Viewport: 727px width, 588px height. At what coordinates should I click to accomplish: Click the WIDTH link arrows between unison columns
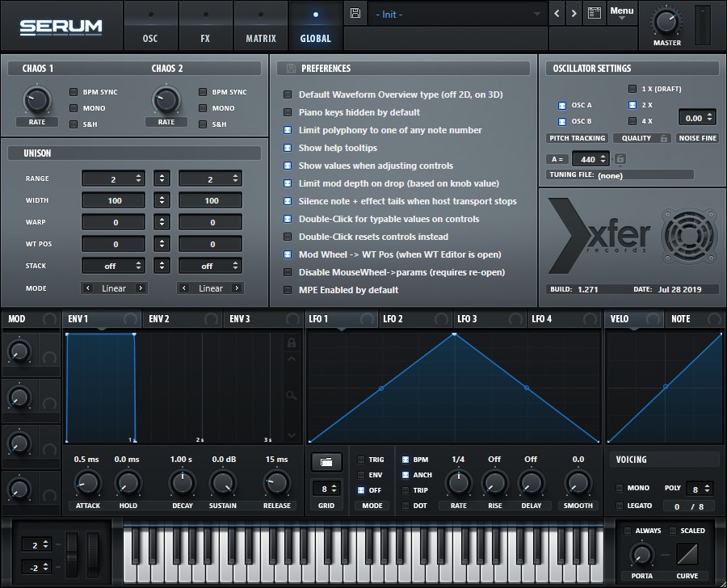click(162, 199)
